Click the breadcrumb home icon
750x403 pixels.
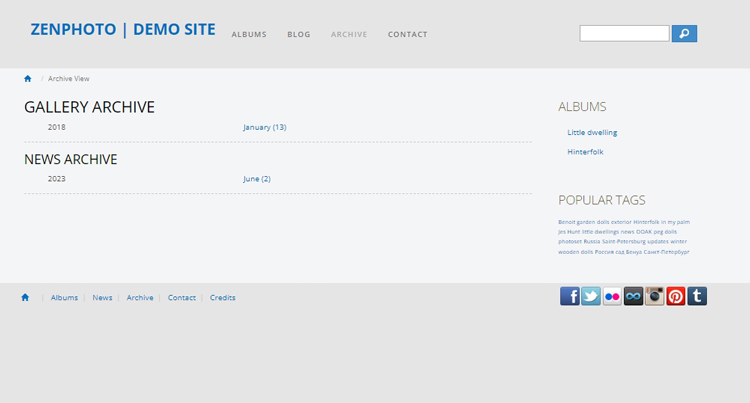tap(28, 78)
